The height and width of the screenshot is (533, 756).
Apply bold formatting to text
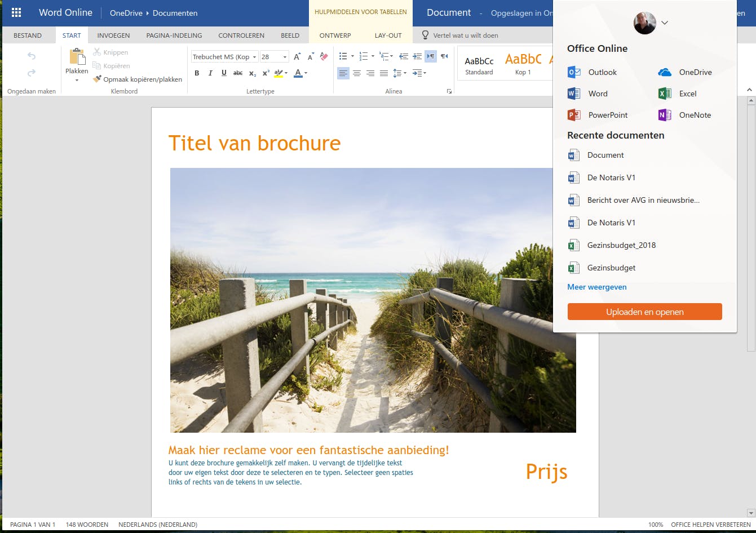[197, 73]
